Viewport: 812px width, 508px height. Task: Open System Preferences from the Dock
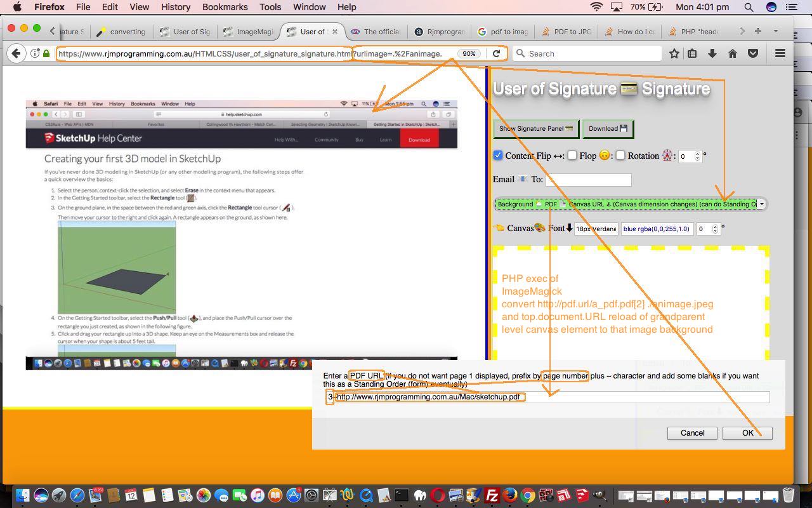point(311,495)
